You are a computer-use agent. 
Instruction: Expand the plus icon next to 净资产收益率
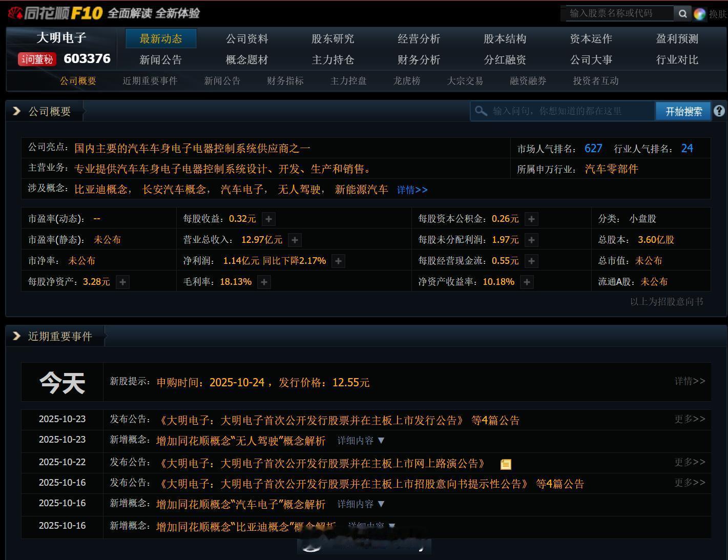[527, 282]
